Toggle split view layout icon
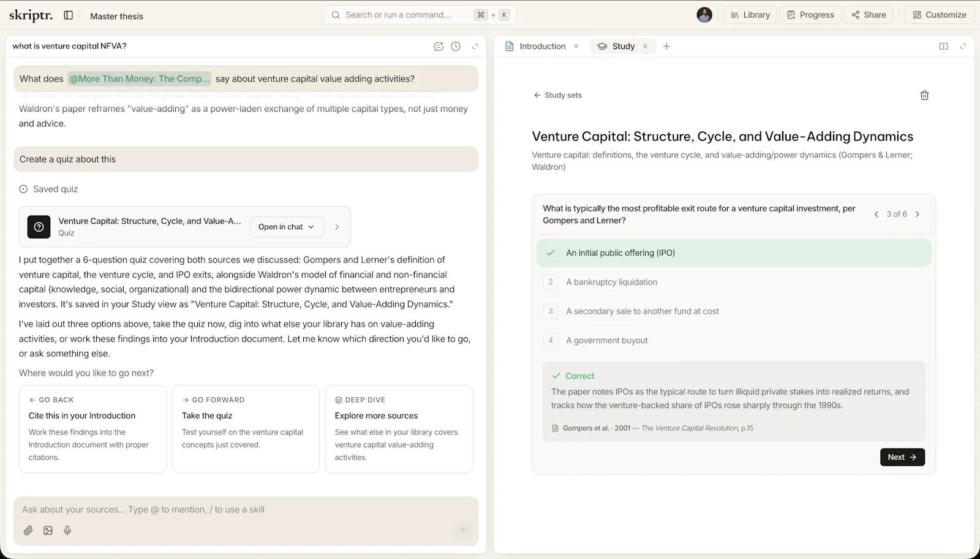The width and height of the screenshot is (980, 559). pos(944,46)
